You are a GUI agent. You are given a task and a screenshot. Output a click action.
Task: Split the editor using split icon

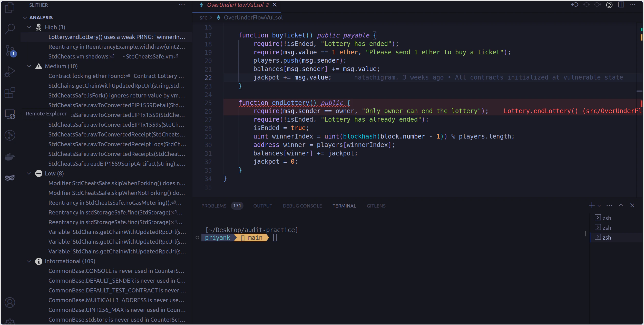coord(621,5)
